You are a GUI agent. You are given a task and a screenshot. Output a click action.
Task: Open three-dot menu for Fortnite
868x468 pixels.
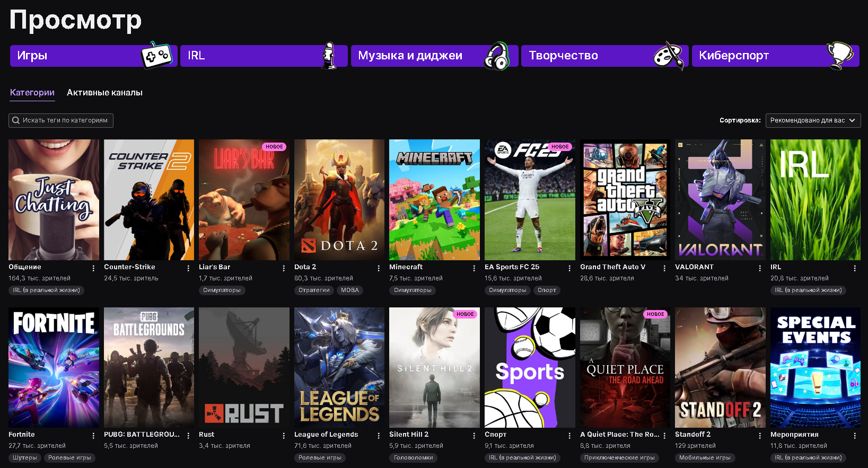coord(93,436)
